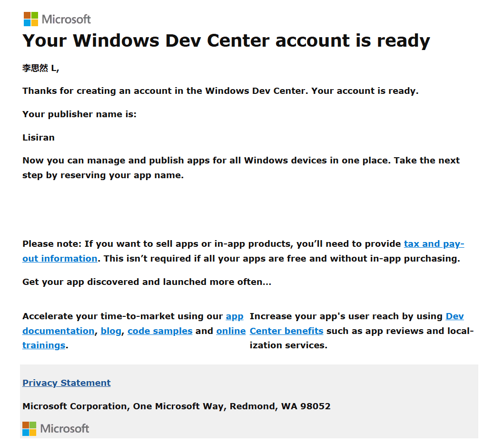Click the Microsoft wordmark in the header
Viewport: 504px width, 445px height.
(x=66, y=19)
